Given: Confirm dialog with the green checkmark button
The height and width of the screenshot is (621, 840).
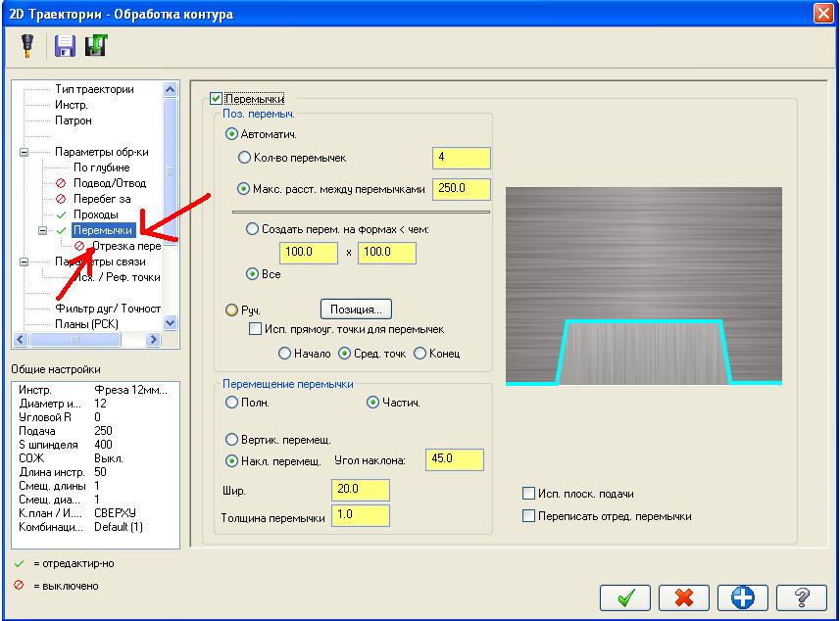Looking at the screenshot, I should point(625,597).
